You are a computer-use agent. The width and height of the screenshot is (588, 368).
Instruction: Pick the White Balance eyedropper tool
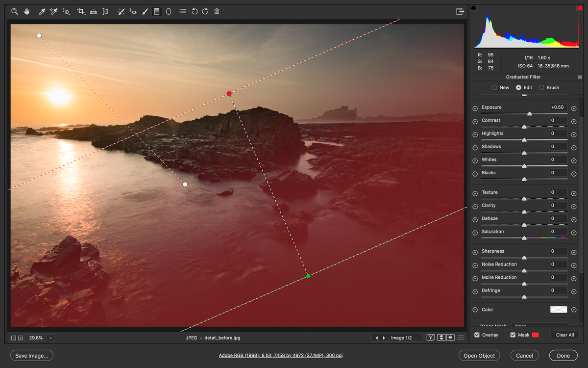click(42, 11)
